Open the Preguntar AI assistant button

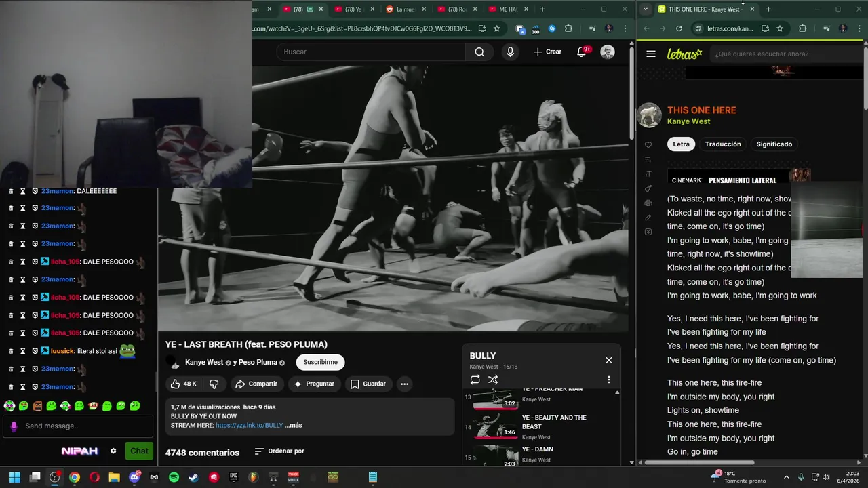313,384
